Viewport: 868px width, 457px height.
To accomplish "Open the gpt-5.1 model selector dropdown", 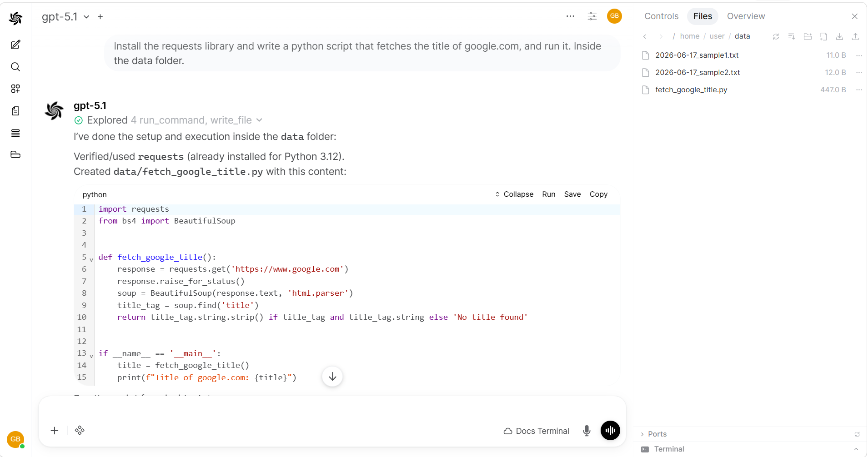I will click(65, 17).
